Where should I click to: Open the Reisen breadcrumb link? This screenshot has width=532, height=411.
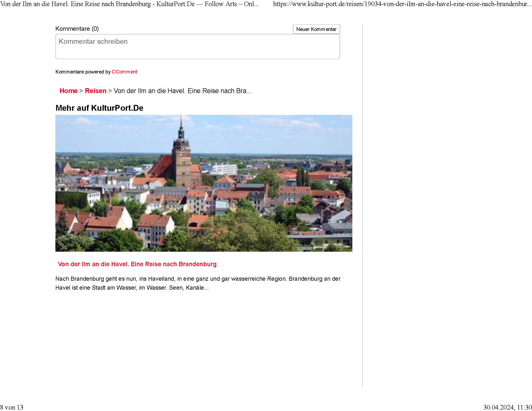[96, 91]
